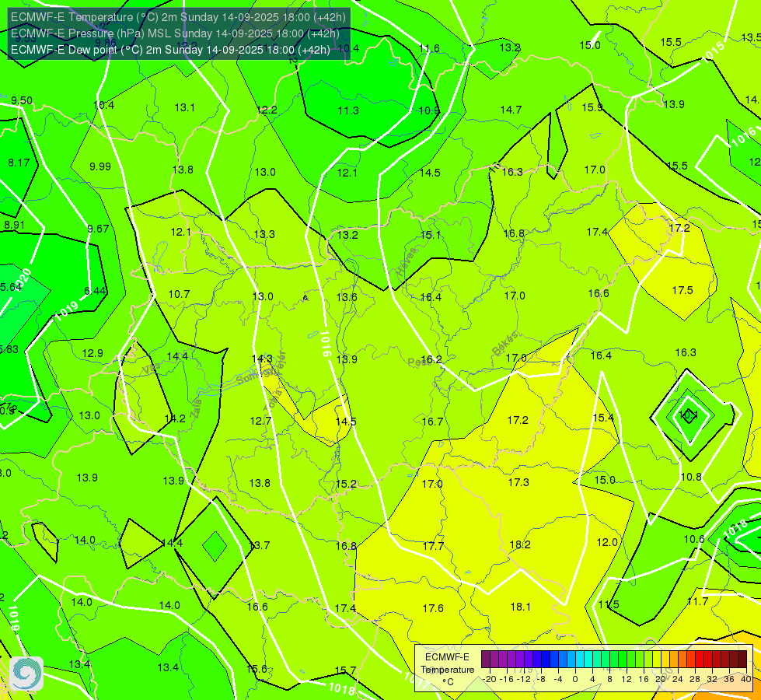Click the 13.1 temperature value
Screen dimensions: 761x700
click(x=184, y=107)
